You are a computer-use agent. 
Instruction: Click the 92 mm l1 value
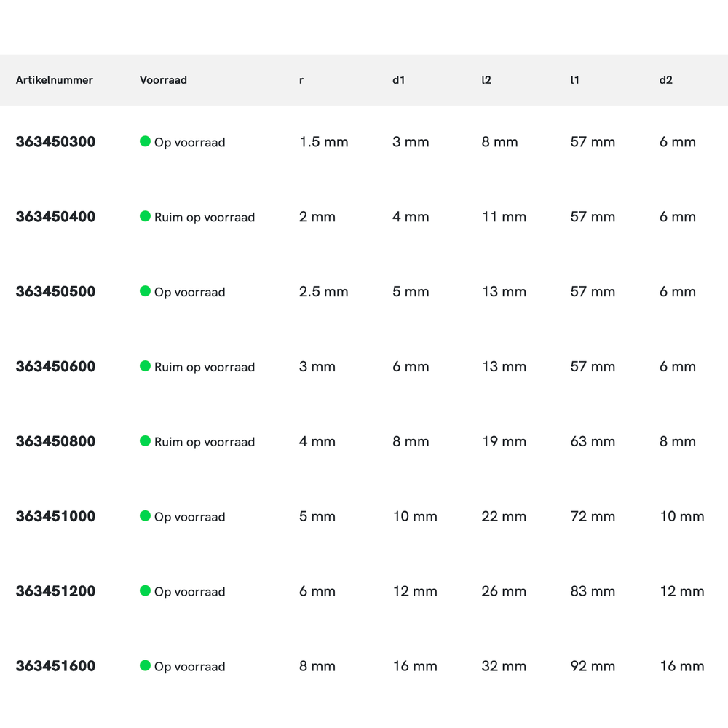tap(593, 666)
